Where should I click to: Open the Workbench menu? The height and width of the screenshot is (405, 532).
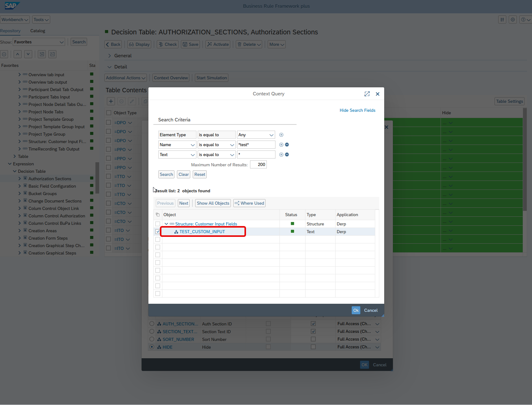15,20
